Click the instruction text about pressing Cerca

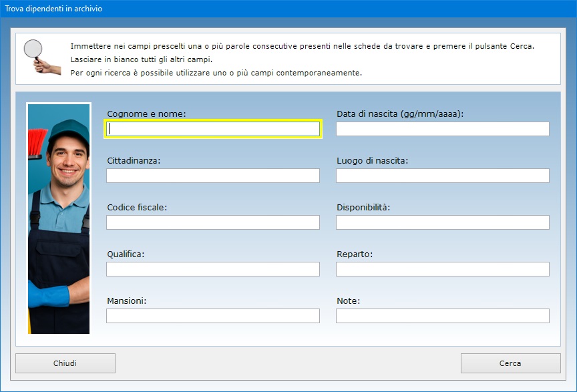(302, 47)
